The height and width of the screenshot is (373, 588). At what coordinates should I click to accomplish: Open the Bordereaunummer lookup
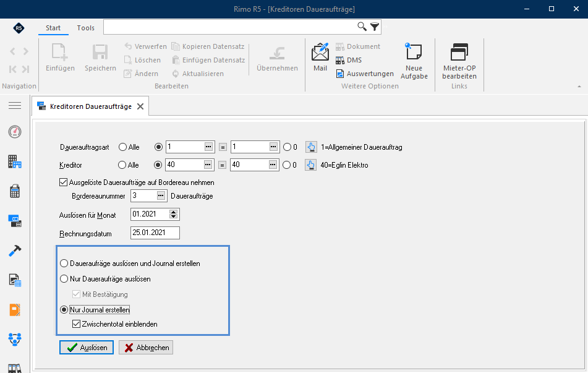161,195
